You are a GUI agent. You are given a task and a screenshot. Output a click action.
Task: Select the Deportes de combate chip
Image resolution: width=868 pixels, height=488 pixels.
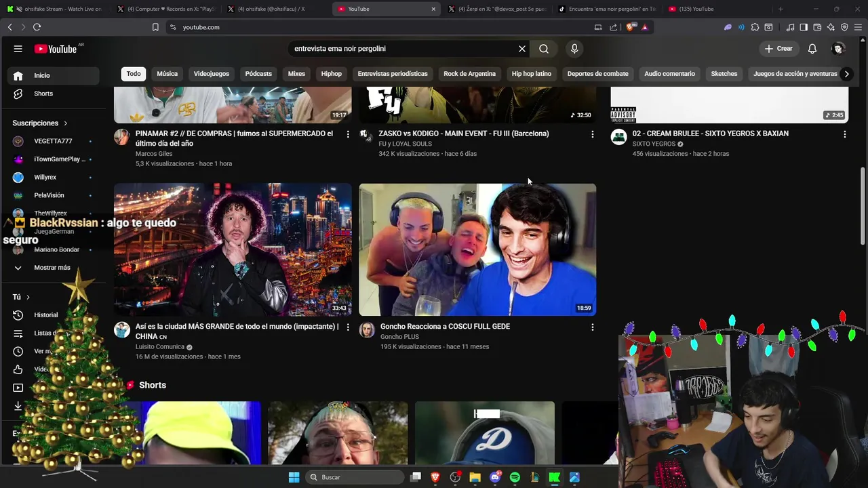coord(597,74)
